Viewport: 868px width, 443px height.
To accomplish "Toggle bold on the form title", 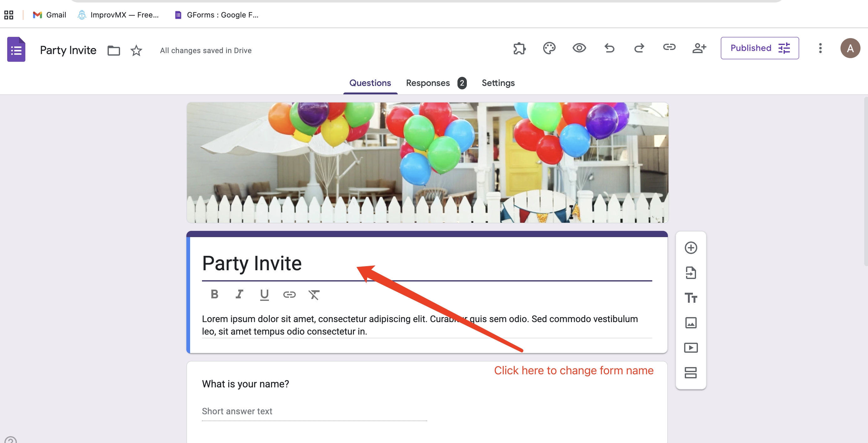I will [x=214, y=294].
